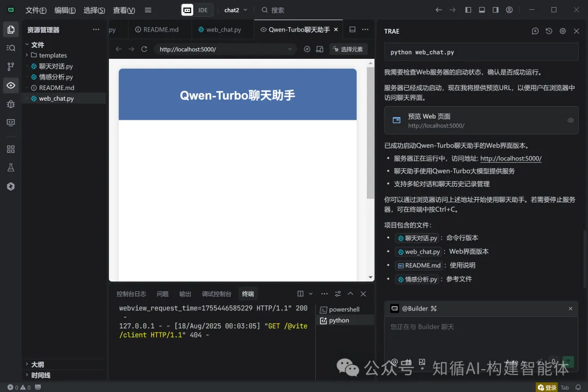This screenshot has width=588, height=392.
Task: Switch to 控制台日志 panel tab
Action: [x=131, y=293]
